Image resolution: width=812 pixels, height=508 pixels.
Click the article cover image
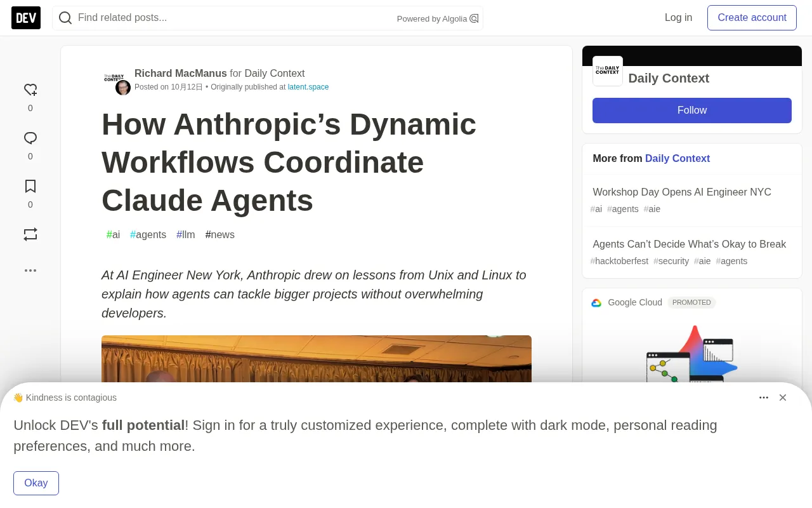click(317, 359)
